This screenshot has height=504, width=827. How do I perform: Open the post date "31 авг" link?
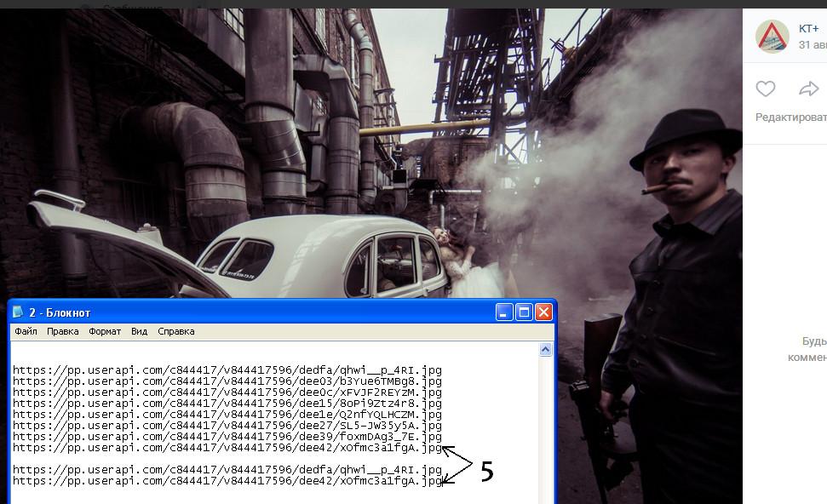click(x=812, y=44)
